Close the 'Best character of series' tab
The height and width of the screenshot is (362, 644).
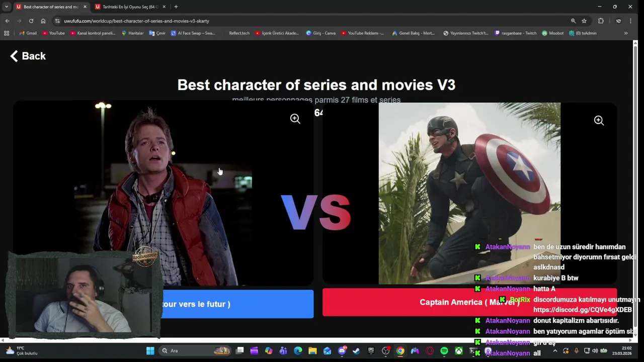click(85, 7)
